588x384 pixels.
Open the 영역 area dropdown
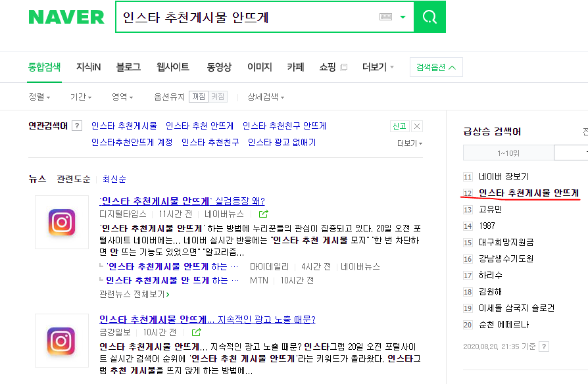(x=122, y=97)
